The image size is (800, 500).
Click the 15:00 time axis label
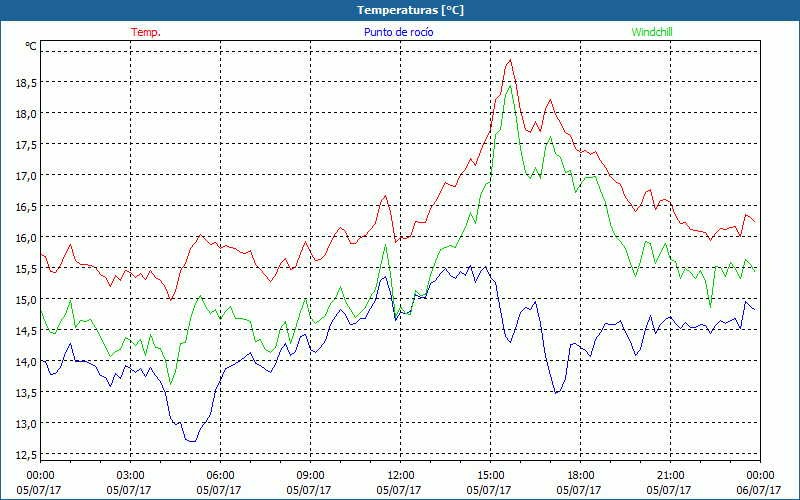pyautogui.click(x=491, y=475)
